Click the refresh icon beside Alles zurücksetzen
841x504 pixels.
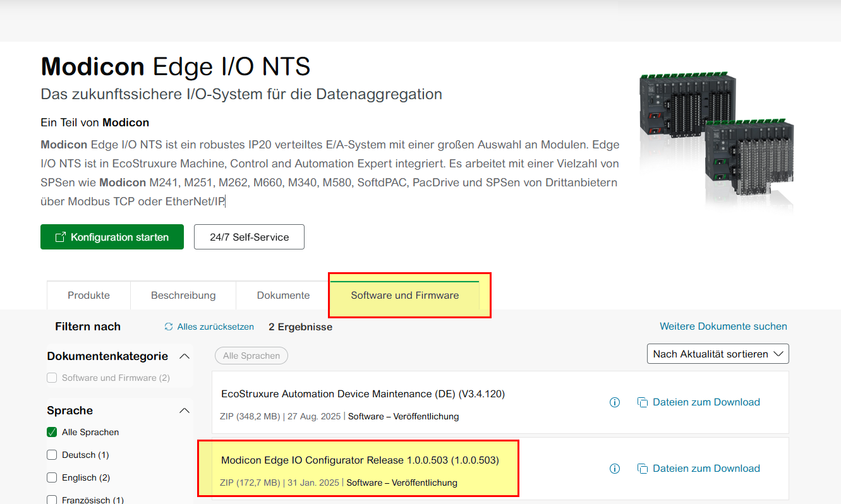click(169, 327)
